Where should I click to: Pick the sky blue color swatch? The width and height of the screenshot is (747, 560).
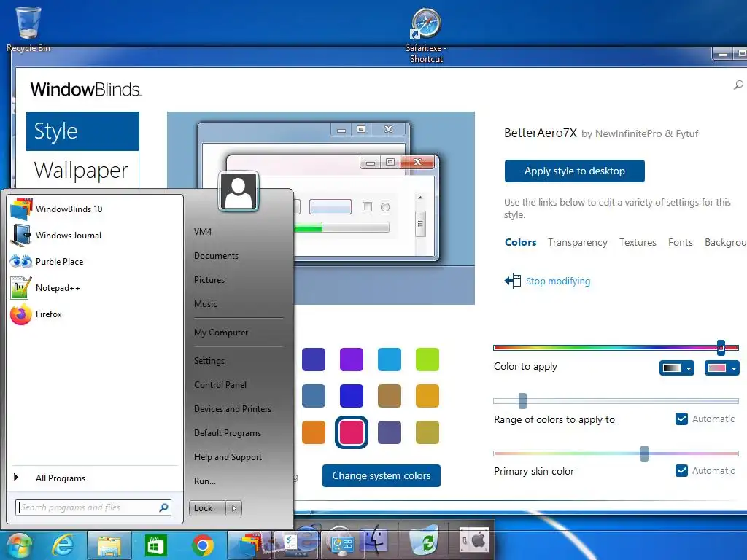coord(390,359)
